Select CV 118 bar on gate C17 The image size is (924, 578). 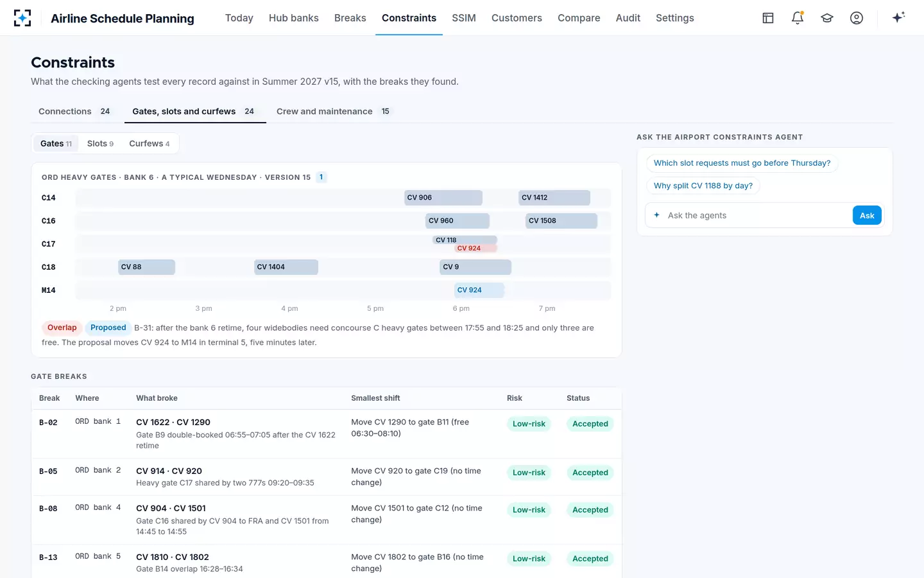click(x=465, y=240)
